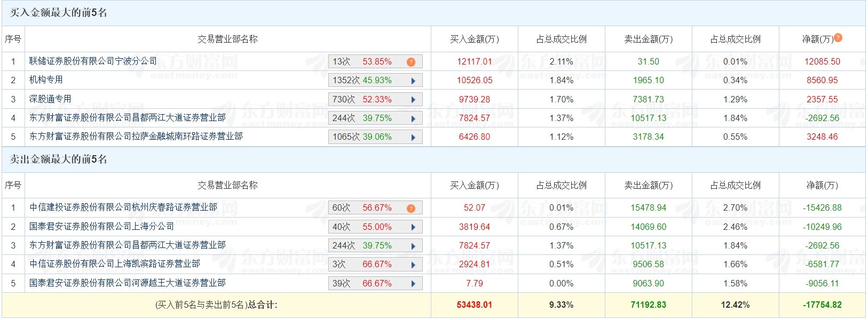
Task: Click net amount -10249.96
Action: point(823,227)
